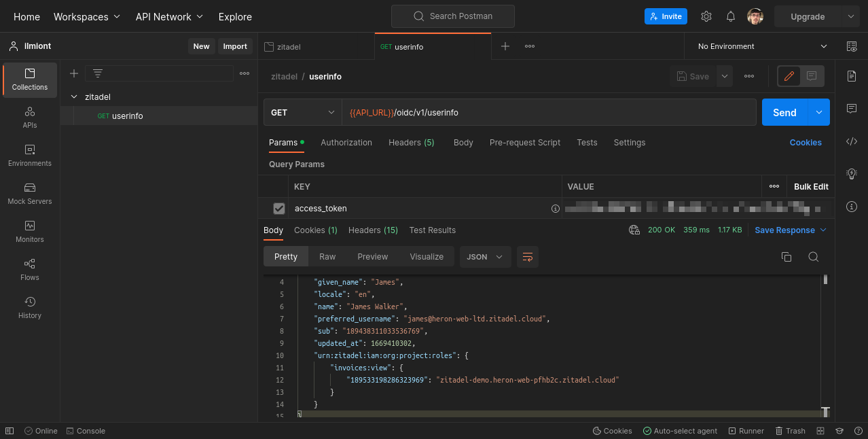Open the API Network dropdown
The image size is (868, 439).
point(170,16)
